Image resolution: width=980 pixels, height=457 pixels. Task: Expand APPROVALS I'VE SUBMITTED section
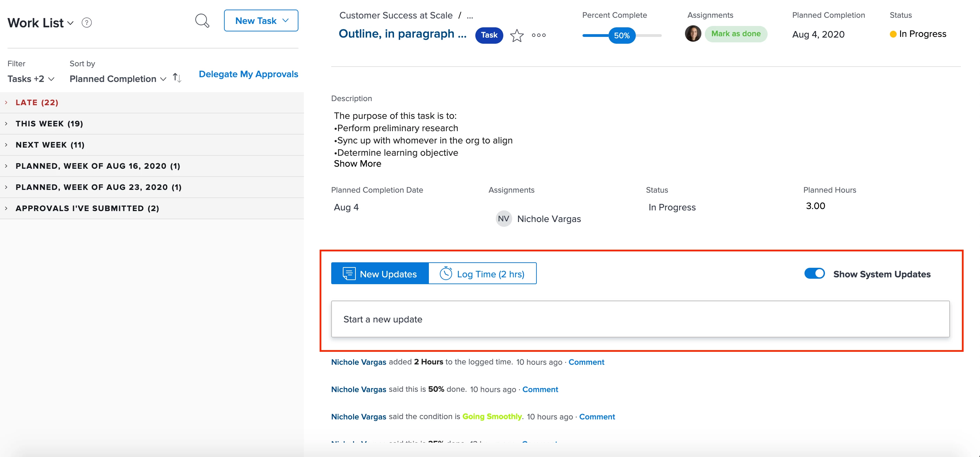[x=87, y=208]
